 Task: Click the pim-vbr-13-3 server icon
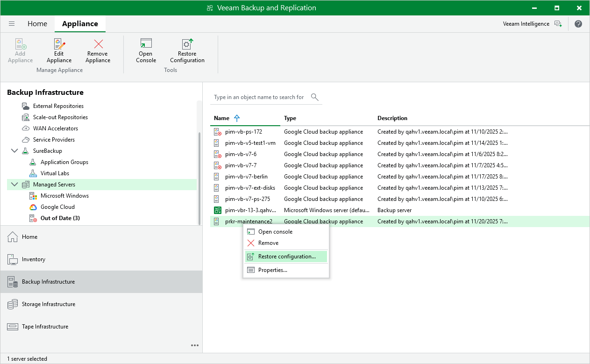[217, 210]
